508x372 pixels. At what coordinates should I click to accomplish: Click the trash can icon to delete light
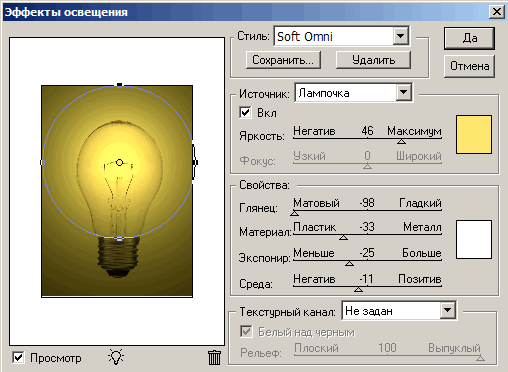214,357
